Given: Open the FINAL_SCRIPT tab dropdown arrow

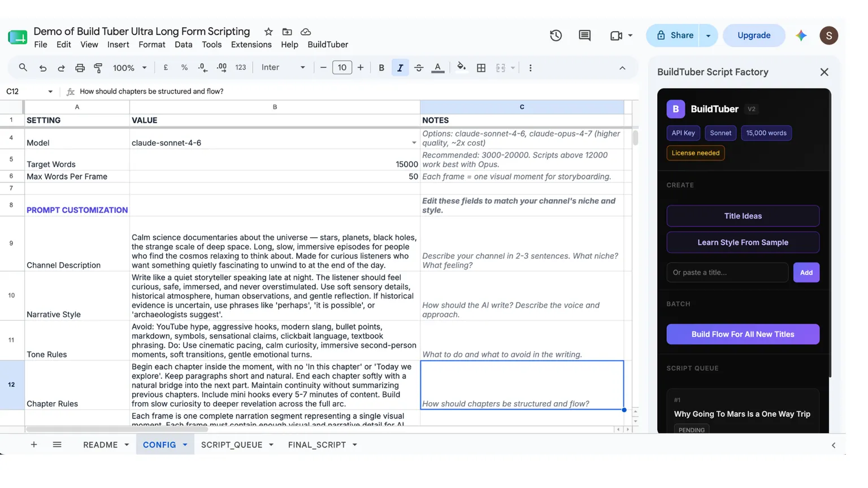Looking at the screenshot, I should [x=355, y=445].
